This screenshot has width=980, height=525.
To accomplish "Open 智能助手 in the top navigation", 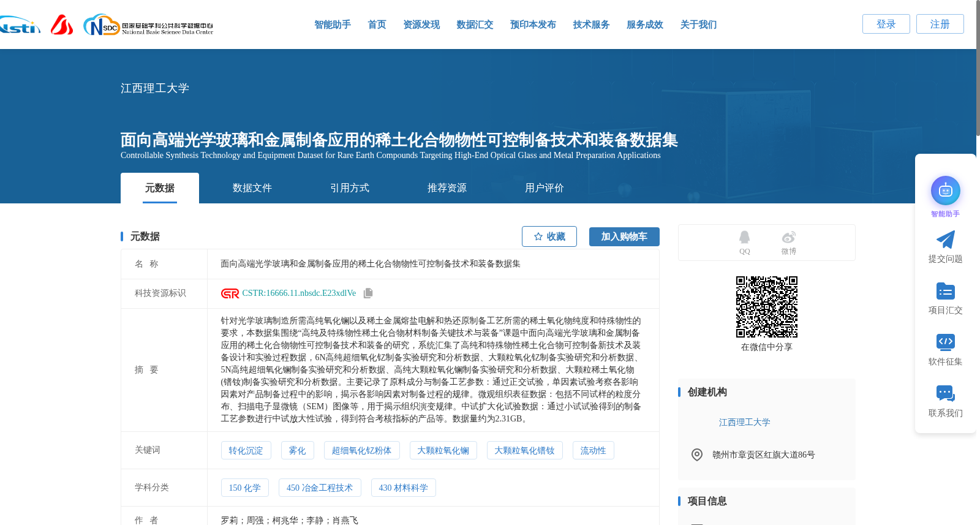I will point(333,25).
